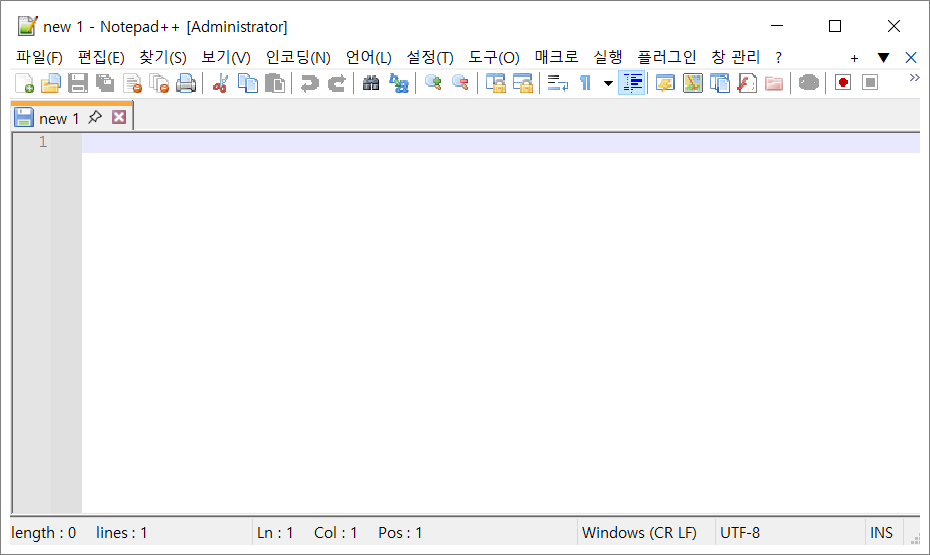The height and width of the screenshot is (555, 930).
Task: Click the Close All documents toolbar icon
Action: click(x=159, y=83)
